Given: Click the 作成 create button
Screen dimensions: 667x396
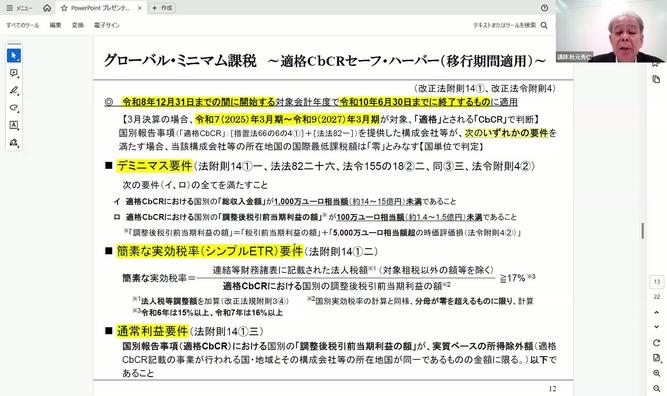Looking at the screenshot, I should (x=162, y=8).
